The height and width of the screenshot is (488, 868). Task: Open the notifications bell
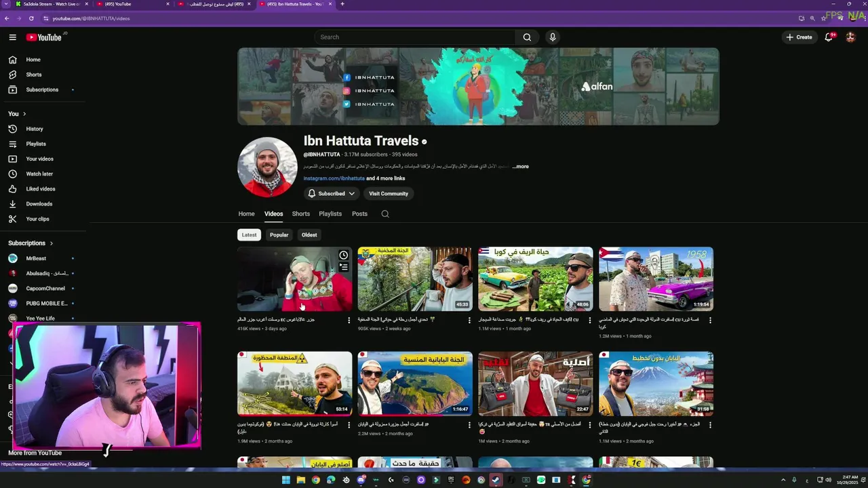pyautogui.click(x=829, y=37)
